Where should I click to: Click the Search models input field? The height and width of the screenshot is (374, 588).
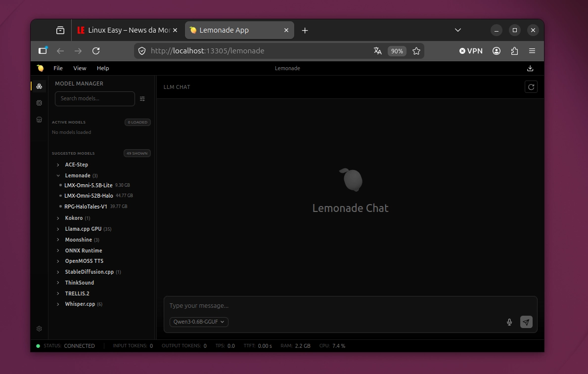click(x=95, y=98)
